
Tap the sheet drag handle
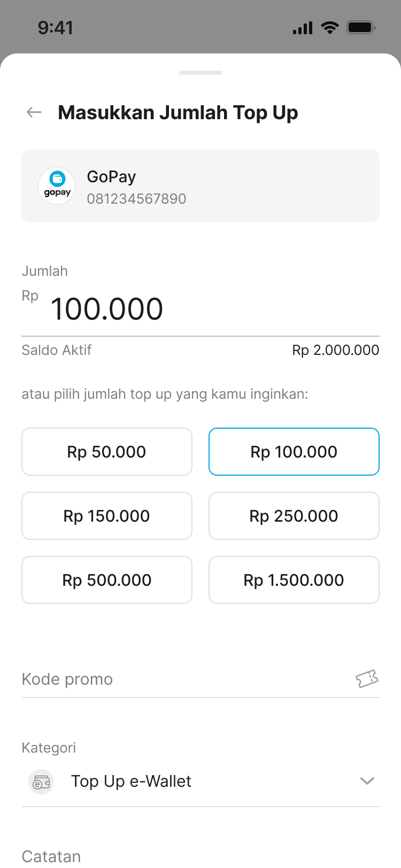pyautogui.click(x=200, y=73)
